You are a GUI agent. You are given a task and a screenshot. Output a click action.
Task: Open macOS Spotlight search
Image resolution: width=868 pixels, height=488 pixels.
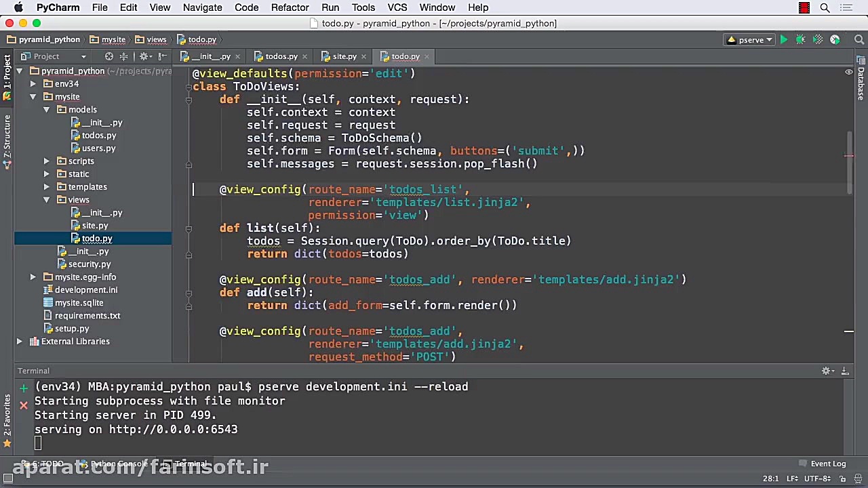click(825, 7)
